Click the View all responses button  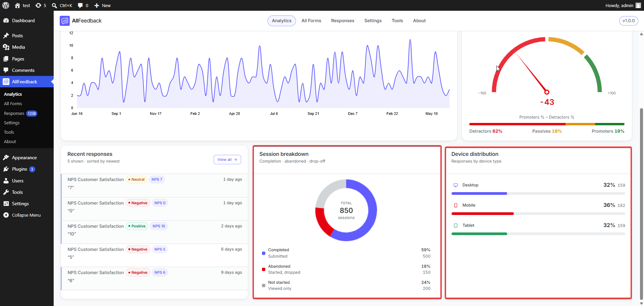pos(227,160)
